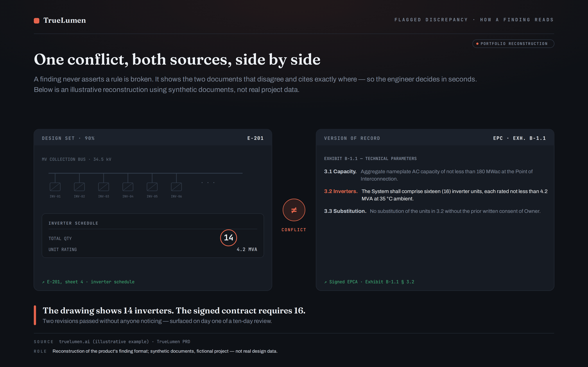Screen dimensions: 588x367
Task: Click the not-equal conflict icon
Action: point(294,210)
